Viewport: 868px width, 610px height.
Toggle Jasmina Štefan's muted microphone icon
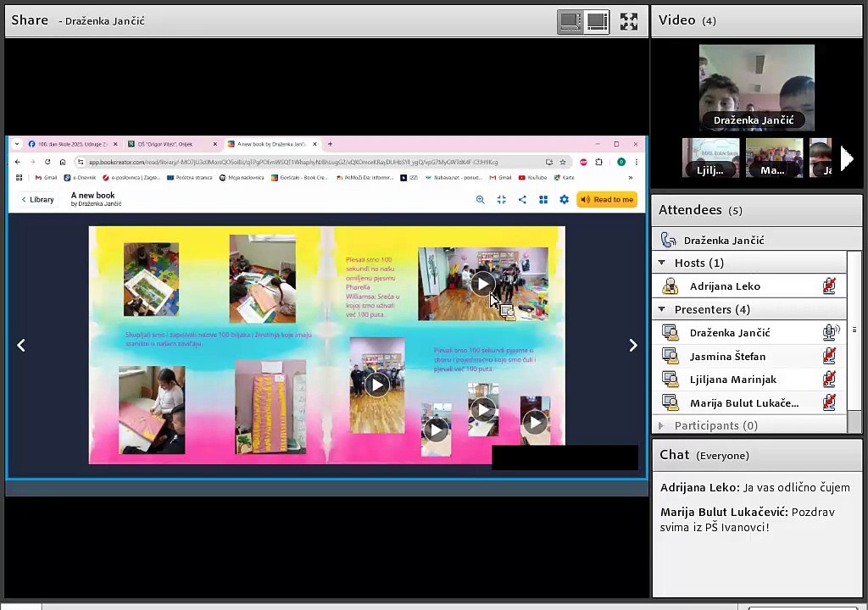829,355
